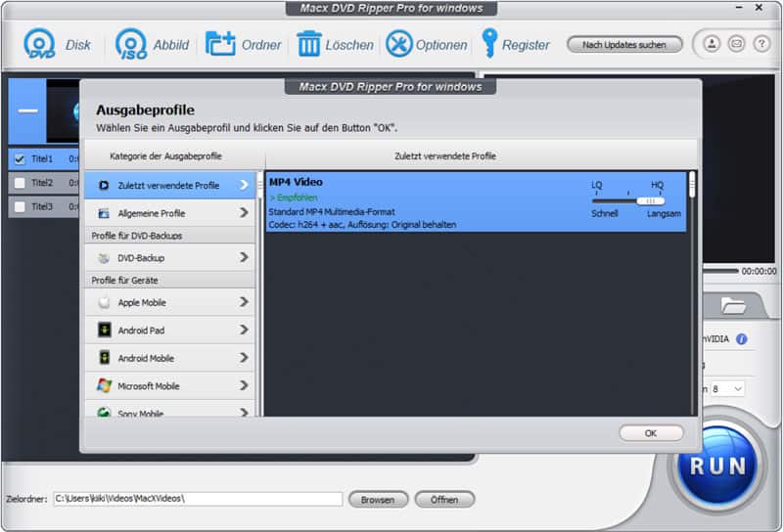Click the Sony Mobile category label
This screenshot has height=532, width=783.
pyautogui.click(x=140, y=413)
